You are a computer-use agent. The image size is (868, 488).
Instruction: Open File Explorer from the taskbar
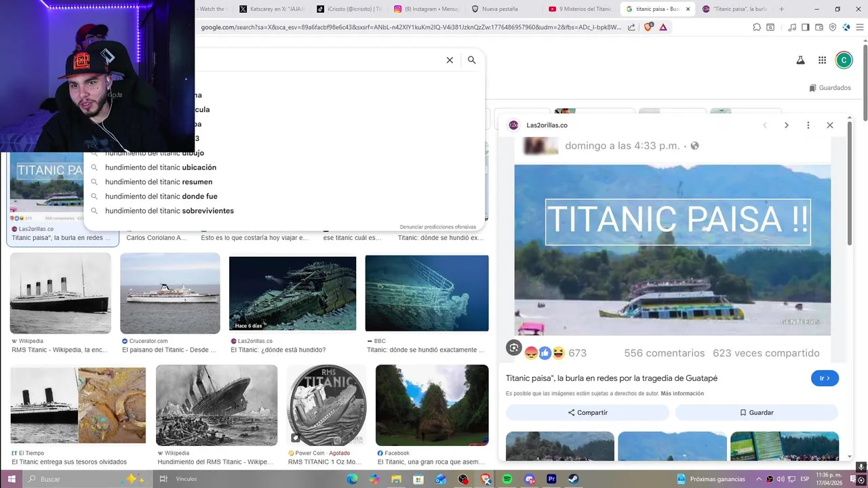(396, 479)
